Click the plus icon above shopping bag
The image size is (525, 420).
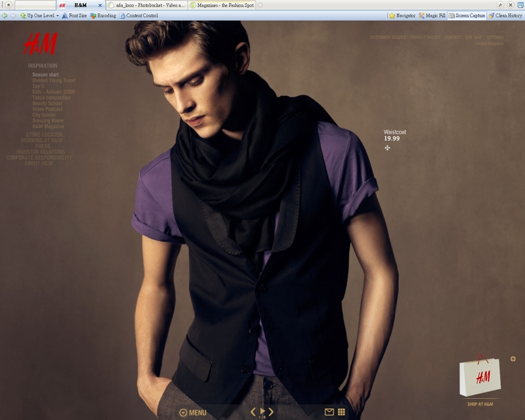coord(513,359)
